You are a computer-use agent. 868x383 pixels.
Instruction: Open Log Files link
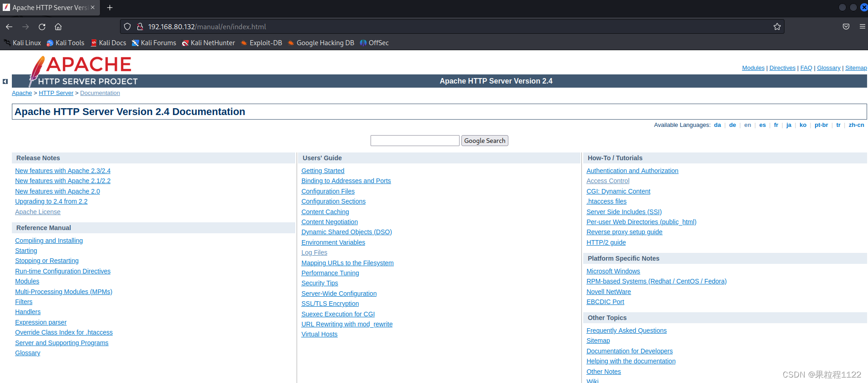(314, 252)
